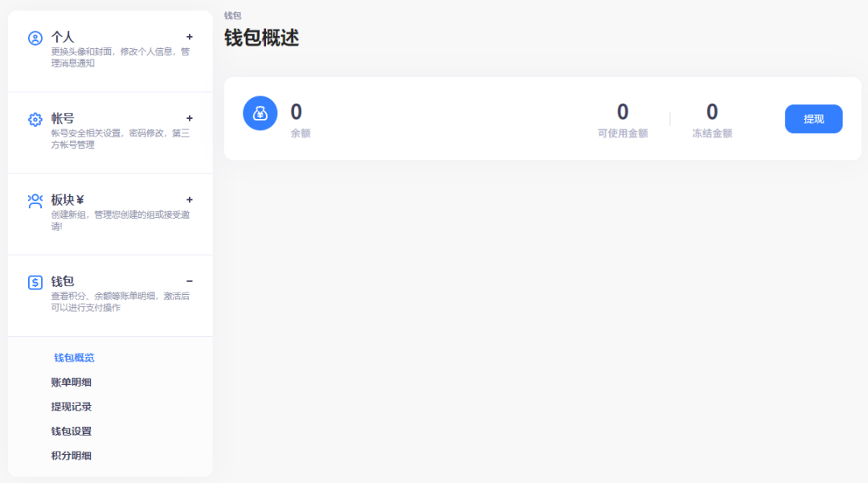Select 积分明细 points details
868x483 pixels.
pyautogui.click(x=72, y=456)
